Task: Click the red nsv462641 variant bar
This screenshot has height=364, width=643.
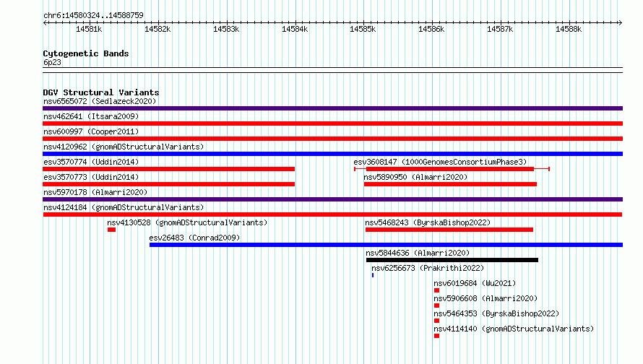Action: click(x=332, y=123)
